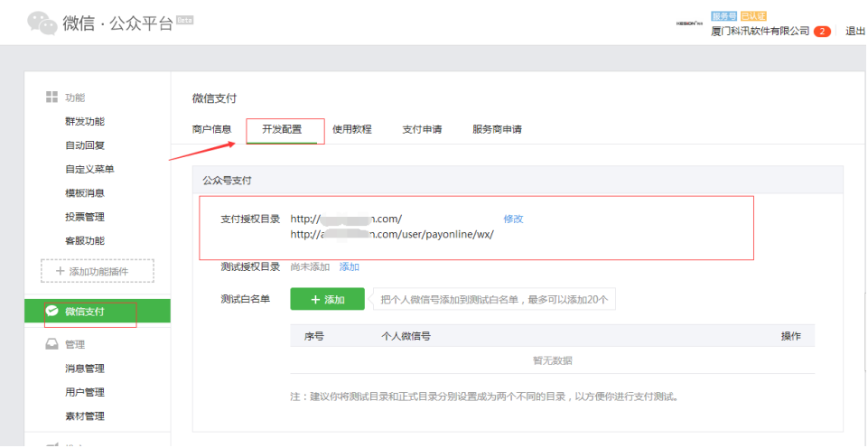This screenshot has width=868, height=448.
Task: Click the 管理 inbox icon in sidebar
Action: click(52, 344)
